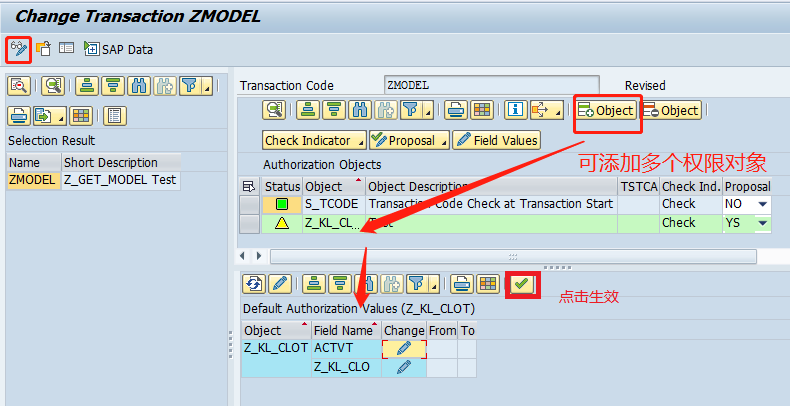Image resolution: width=790 pixels, height=406 pixels.
Task: Click the horizontal scrollbar right arrow
Action: point(259,256)
